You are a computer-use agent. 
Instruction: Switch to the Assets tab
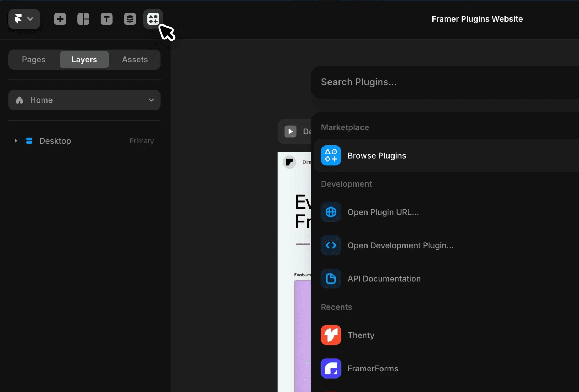click(x=135, y=60)
